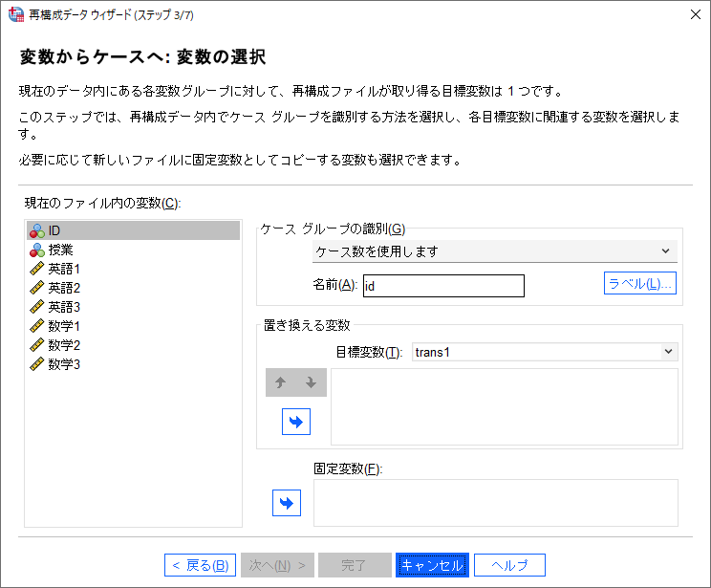The image size is (711, 588).
Task: Click the 英語2 variable entry
Action: (x=64, y=288)
